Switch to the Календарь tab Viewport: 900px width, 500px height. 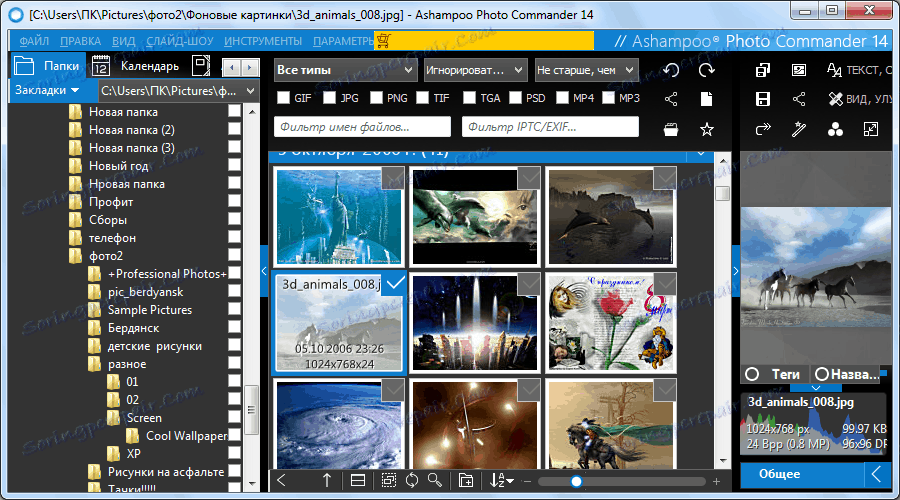(x=149, y=66)
